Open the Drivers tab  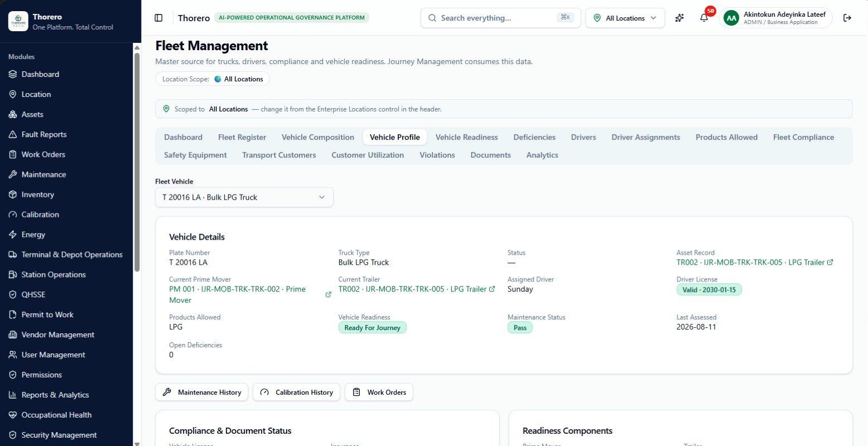tap(584, 137)
